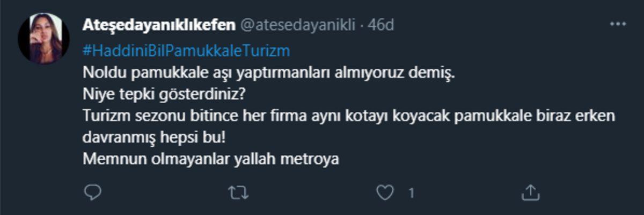Click 'Memnun olmayanlar yallah metroya' line
This screenshot has width=644, height=215.
(x=212, y=159)
